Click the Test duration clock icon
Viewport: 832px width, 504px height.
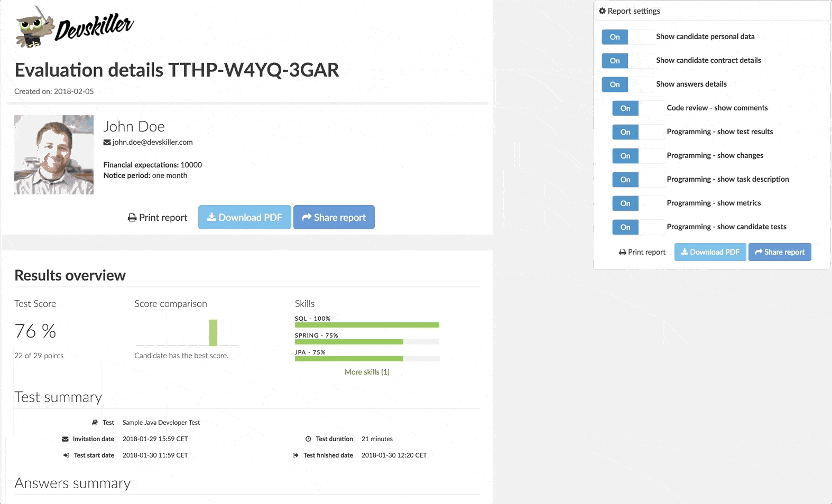pos(308,439)
